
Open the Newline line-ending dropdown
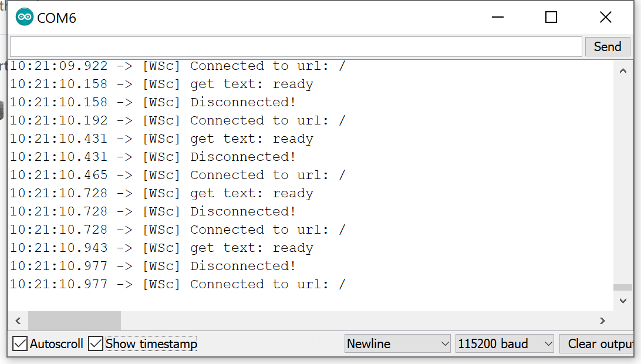(x=397, y=343)
